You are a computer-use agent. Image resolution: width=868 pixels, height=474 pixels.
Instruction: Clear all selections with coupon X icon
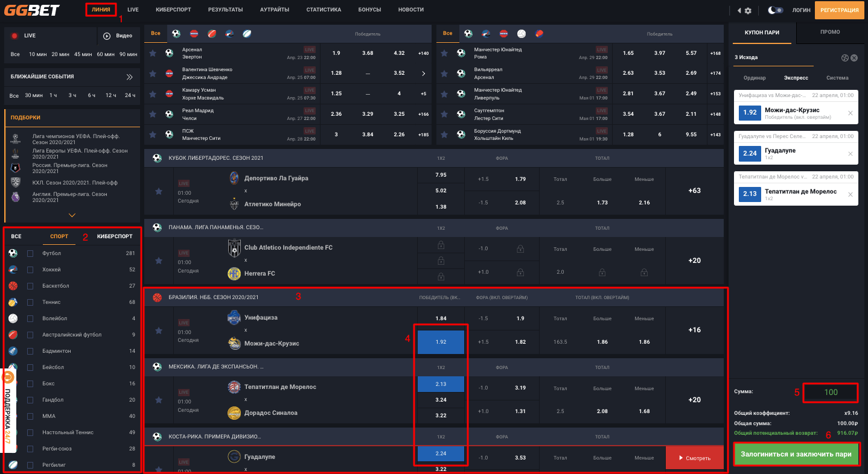854,58
